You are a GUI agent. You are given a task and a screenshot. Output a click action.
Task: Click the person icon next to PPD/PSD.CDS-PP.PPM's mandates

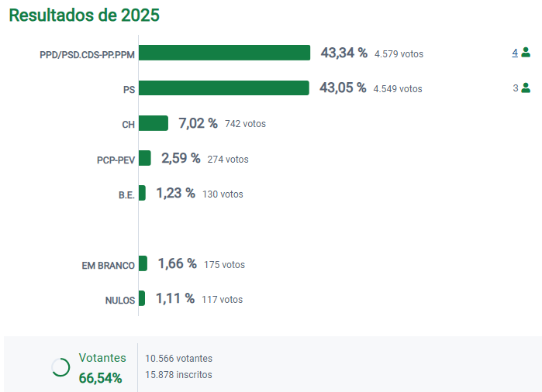click(526, 53)
